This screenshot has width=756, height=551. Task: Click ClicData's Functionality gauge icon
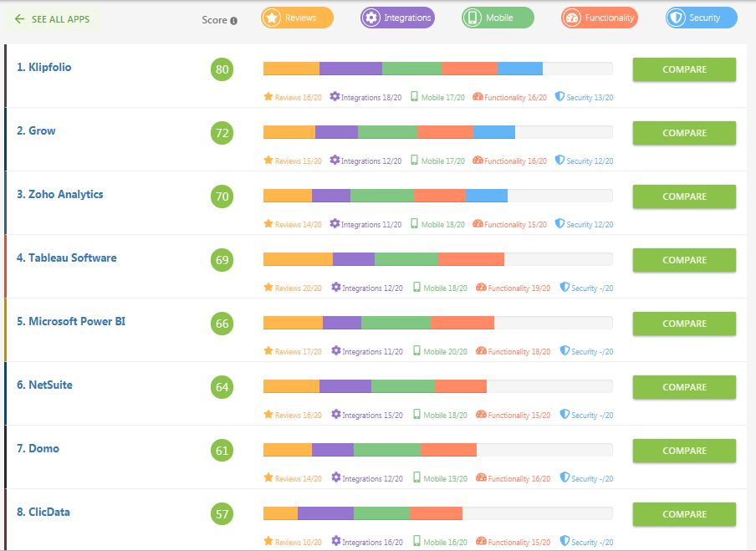(x=481, y=542)
